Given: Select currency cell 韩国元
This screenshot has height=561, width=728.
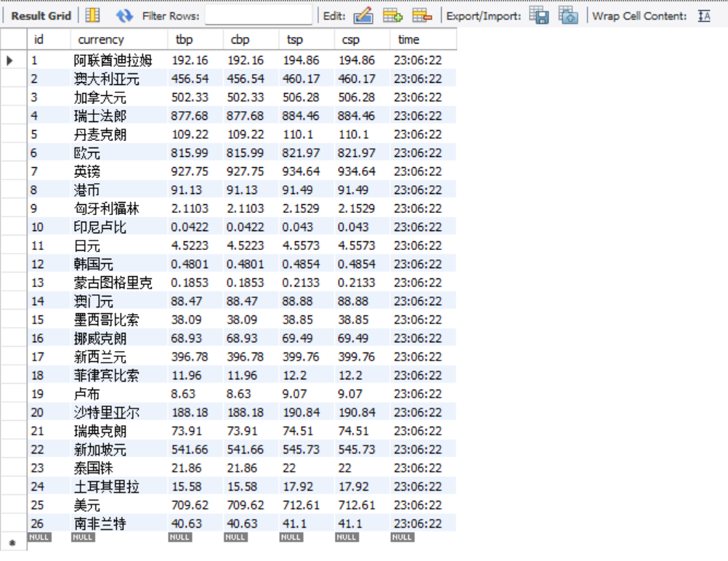Looking at the screenshot, I should tap(119, 265).
